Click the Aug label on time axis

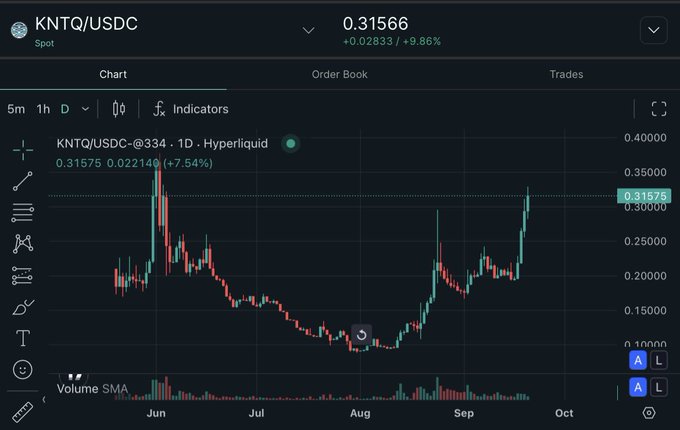[x=360, y=413]
